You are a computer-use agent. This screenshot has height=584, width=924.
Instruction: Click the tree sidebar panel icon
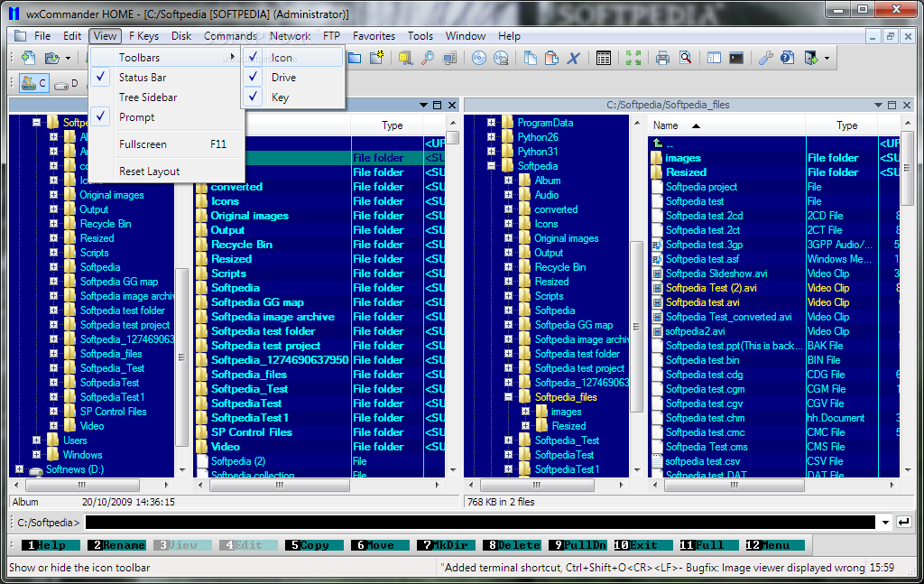tap(715, 58)
